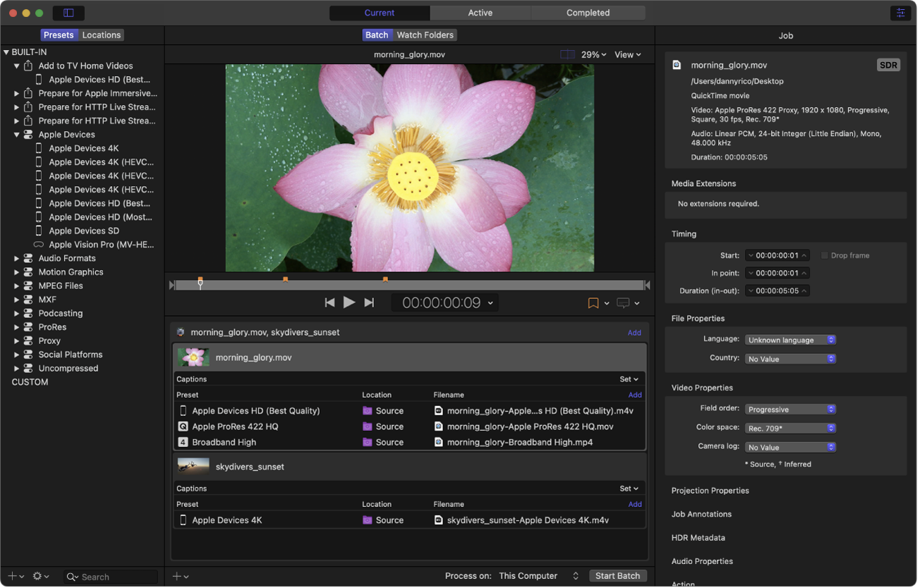
Task: Switch to the Active tab
Action: (x=480, y=13)
